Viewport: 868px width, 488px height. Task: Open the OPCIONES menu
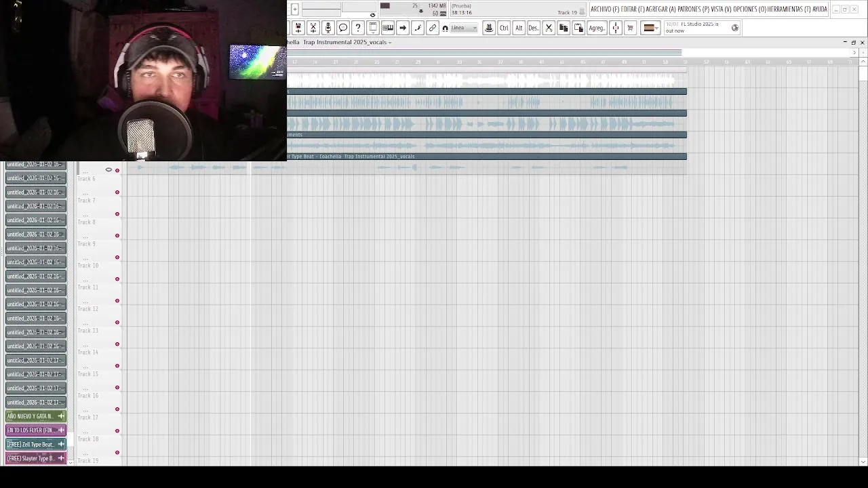[x=749, y=9]
